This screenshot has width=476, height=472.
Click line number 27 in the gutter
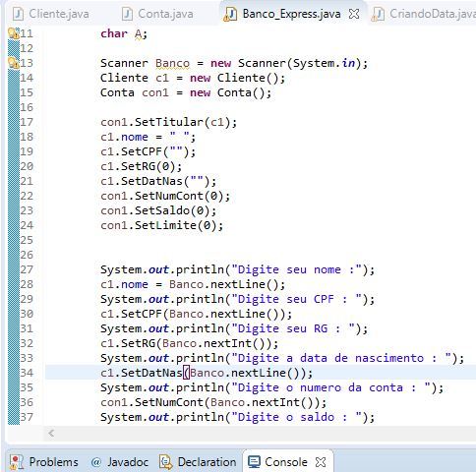tap(27, 269)
